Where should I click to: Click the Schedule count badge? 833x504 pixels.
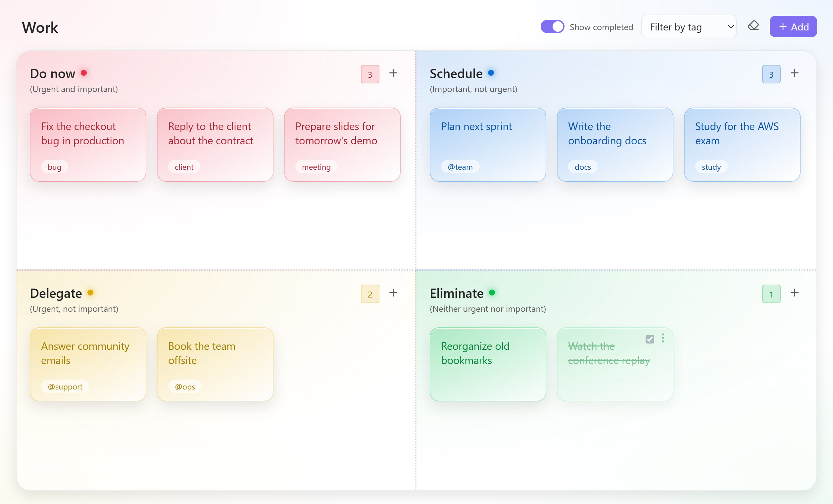(x=771, y=74)
